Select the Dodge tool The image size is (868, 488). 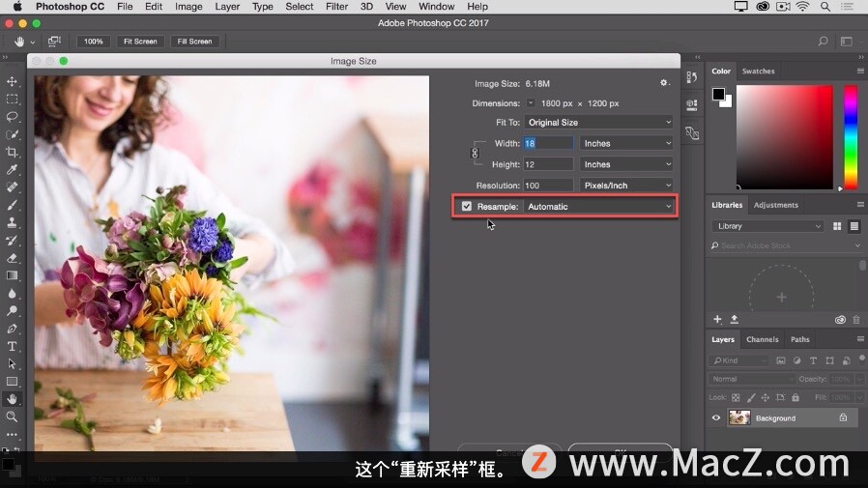click(x=12, y=311)
